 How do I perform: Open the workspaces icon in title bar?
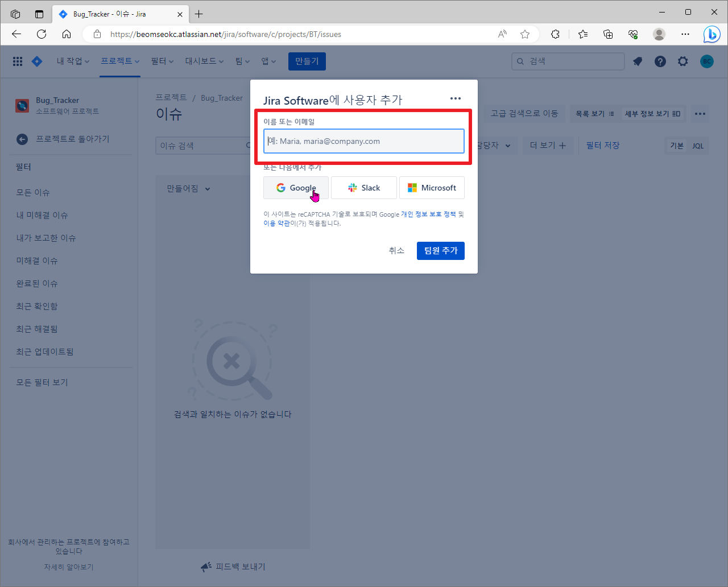15,14
